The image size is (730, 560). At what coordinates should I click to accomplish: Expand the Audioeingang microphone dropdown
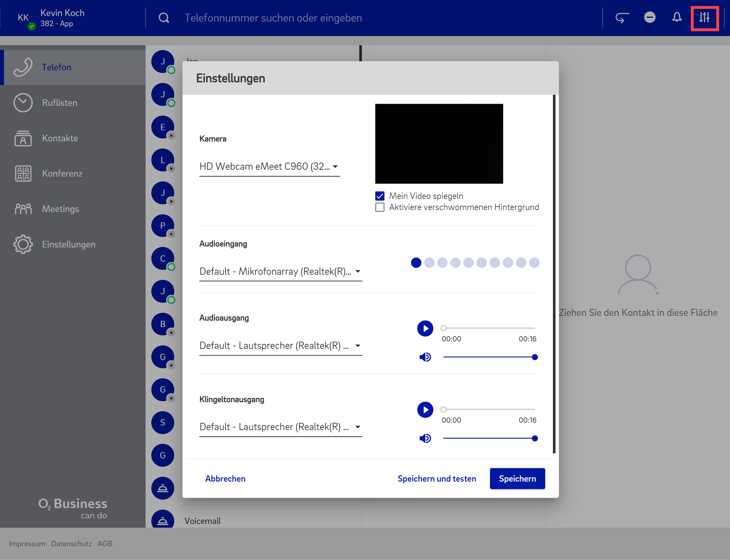(280, 272)
